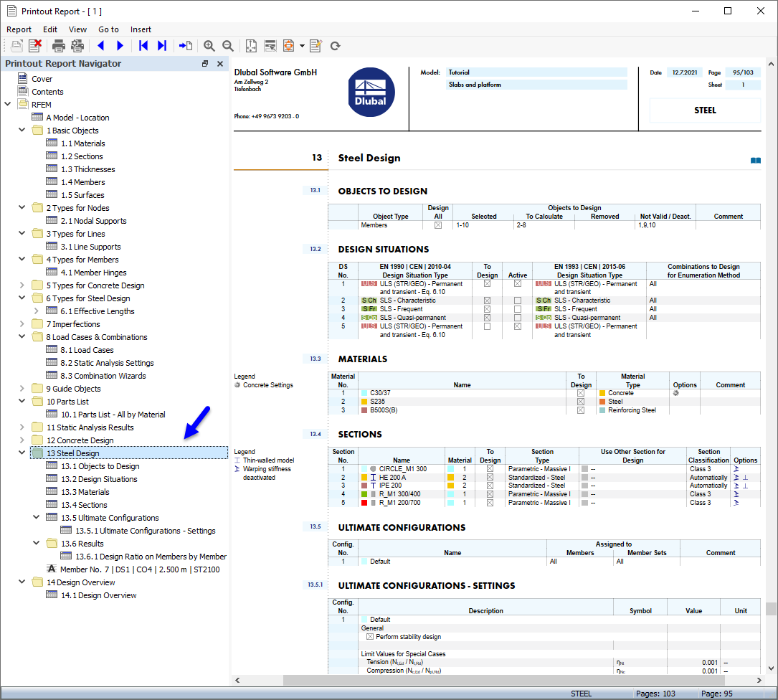Collapse the 1 Basic Objects folder
The width and height of the screenshot is (778, 700).
click(22, 130)
